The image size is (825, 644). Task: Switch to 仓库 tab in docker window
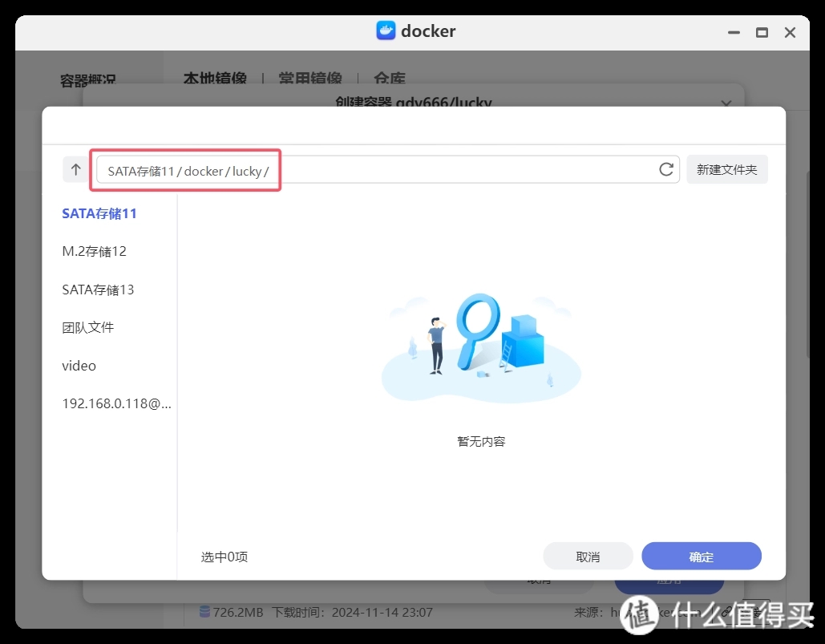[x=390, y=78]
